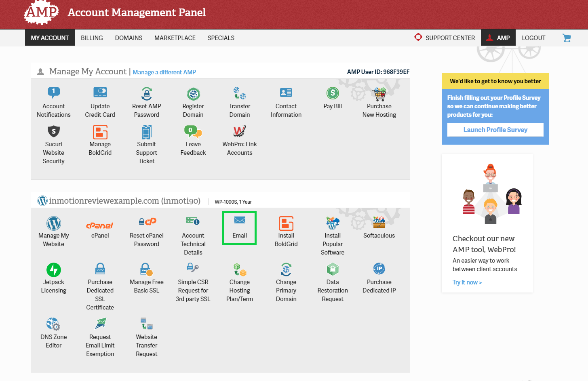
Task: Go to the Domains menu
Action: [x=129, y=38]
